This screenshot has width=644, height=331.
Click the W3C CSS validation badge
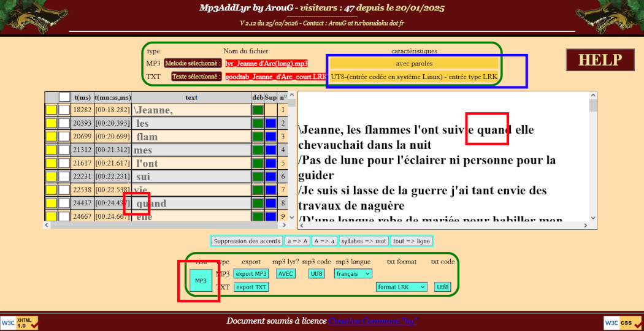click(x=623, y=322)
